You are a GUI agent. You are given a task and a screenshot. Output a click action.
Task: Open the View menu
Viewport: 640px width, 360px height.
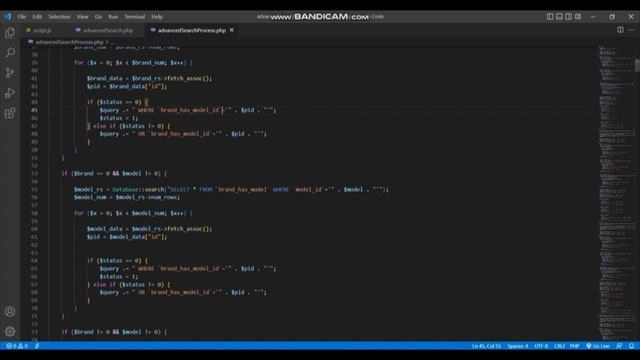pos(82,17)
